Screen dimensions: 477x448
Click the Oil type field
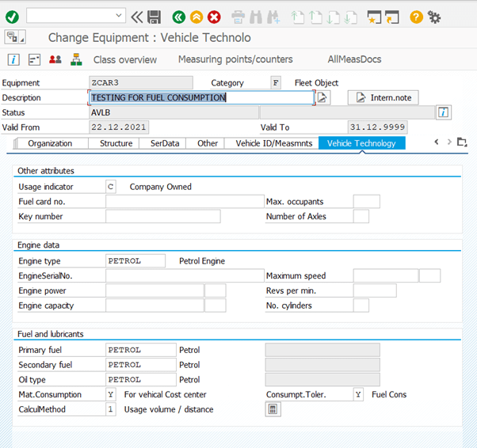(x=141, y=380)
